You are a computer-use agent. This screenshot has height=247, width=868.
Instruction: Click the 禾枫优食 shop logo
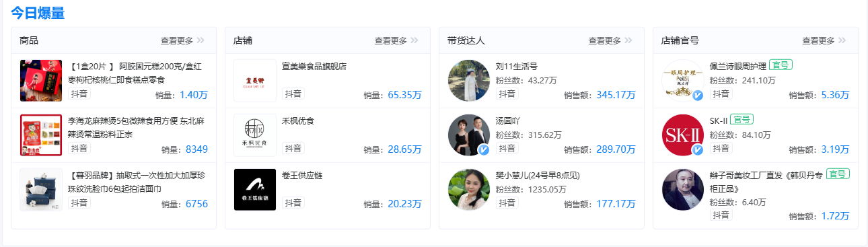click(x=255, y=135)
